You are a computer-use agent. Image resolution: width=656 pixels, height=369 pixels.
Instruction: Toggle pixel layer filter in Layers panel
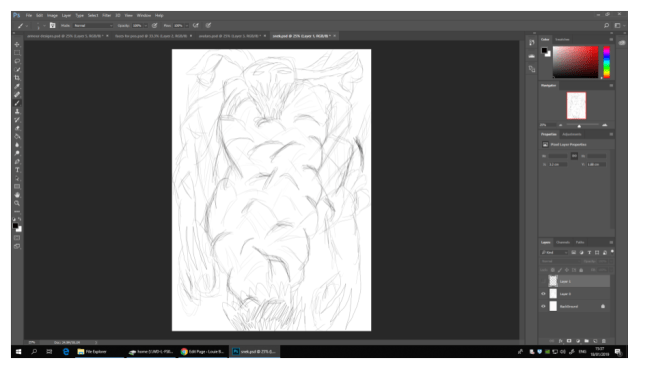[x=574, y=252]
